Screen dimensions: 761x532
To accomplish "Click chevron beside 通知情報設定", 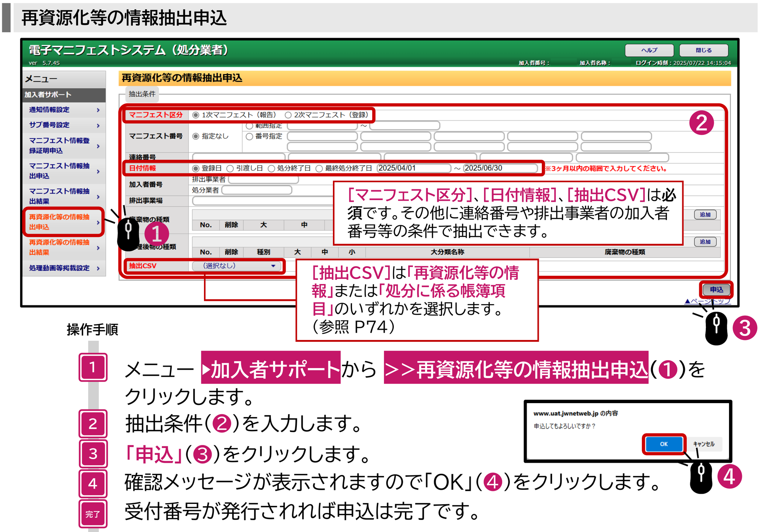I will (98, 110).
